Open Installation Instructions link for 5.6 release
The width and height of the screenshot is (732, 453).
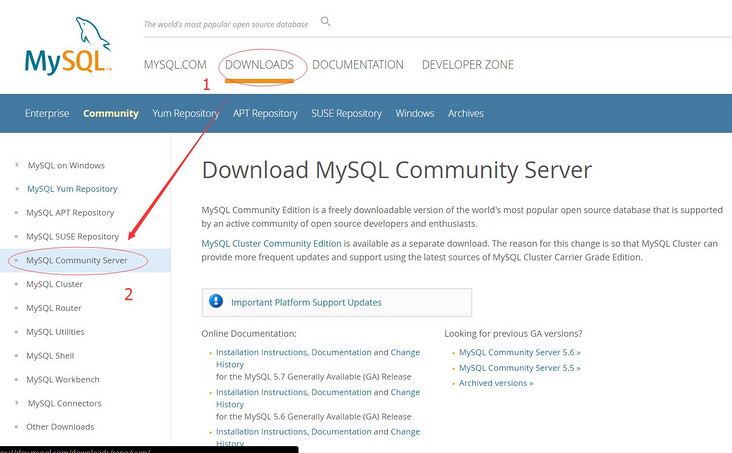261,392
